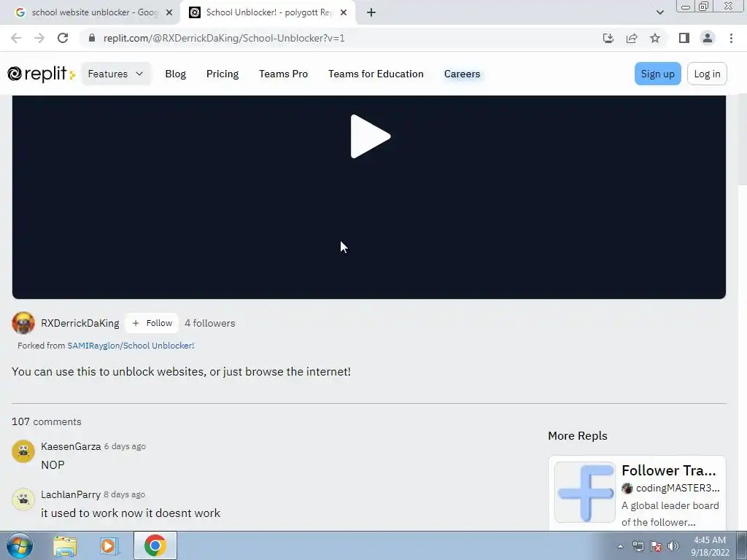Open KaesenGarza's profile name

pyautogui.click(x=71, y=446)
